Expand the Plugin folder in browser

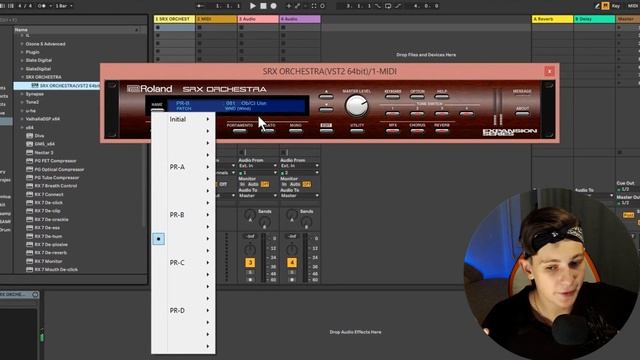(22, 52)
